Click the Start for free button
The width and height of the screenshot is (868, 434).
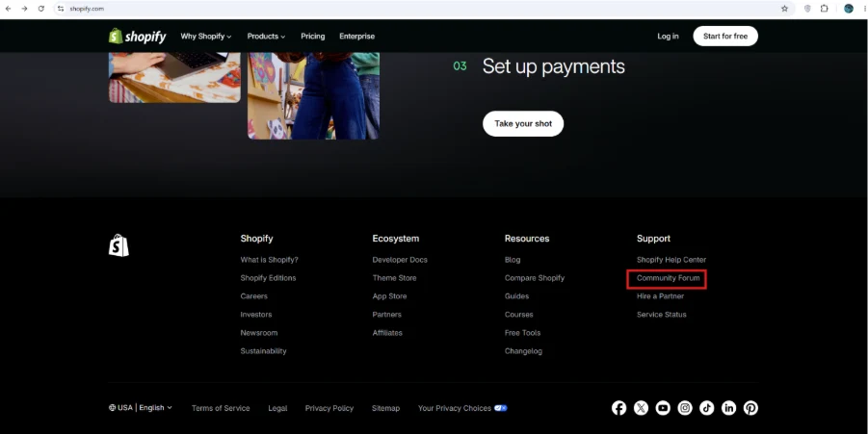click(725, 36)
